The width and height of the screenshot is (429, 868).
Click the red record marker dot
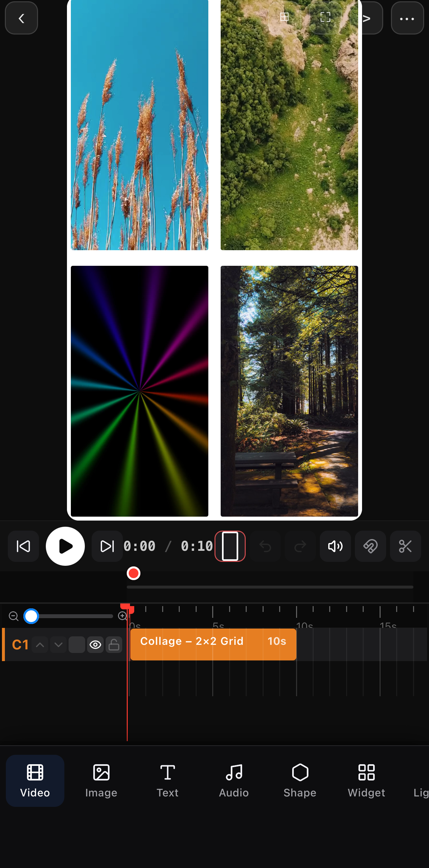134,573
